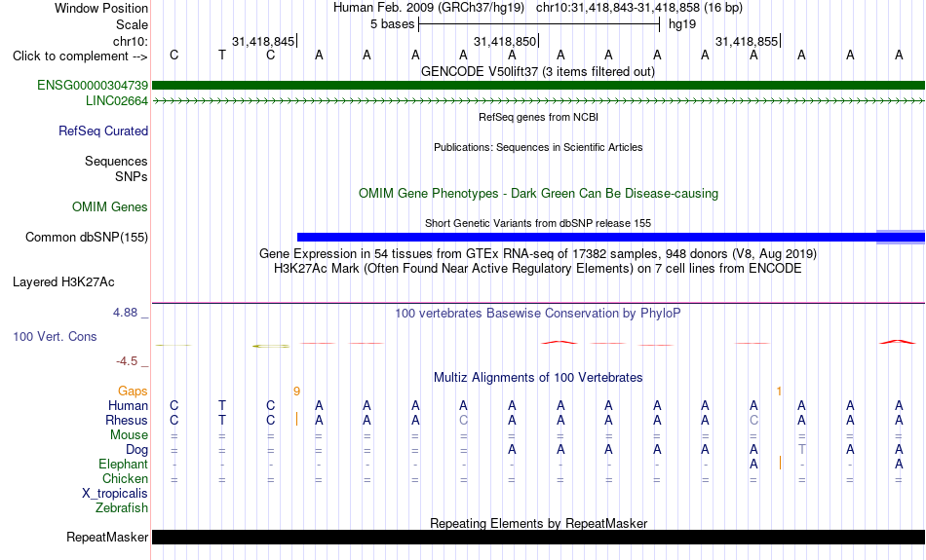
Task: Click the LINC02664 arrowed intron line
Action: pos(539,101)
